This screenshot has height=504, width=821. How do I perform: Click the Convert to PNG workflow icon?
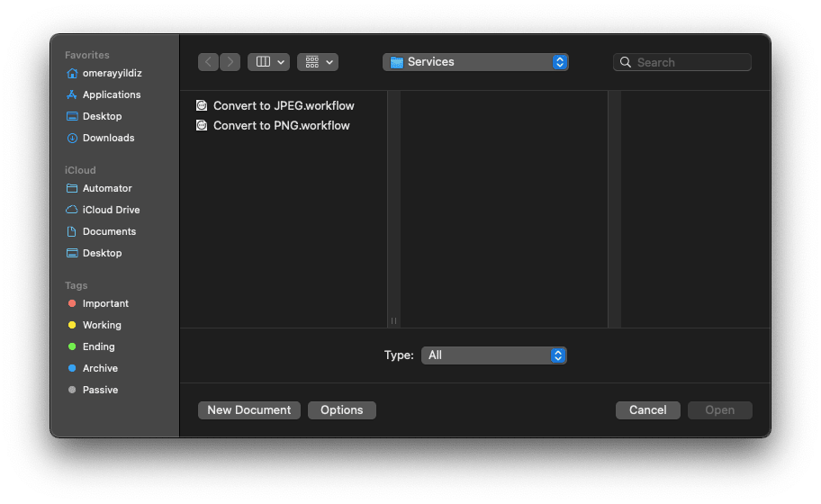(x=202, y=126)
